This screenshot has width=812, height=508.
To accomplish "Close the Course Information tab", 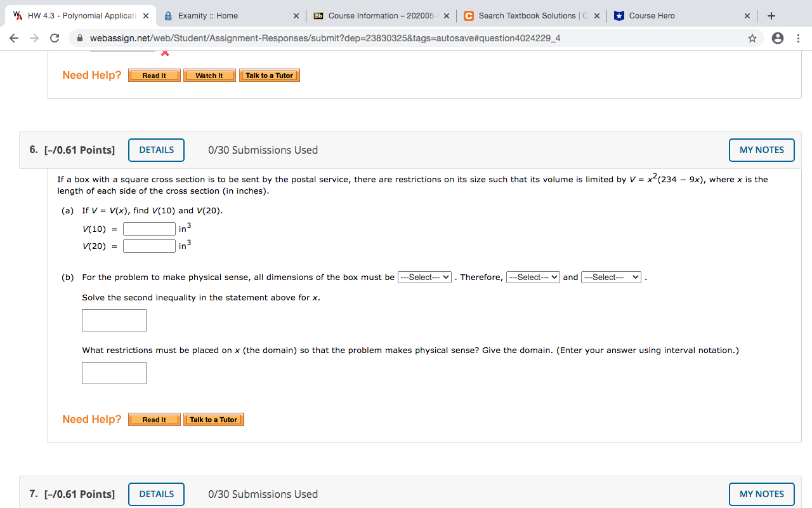I will (x=447, y=16).
